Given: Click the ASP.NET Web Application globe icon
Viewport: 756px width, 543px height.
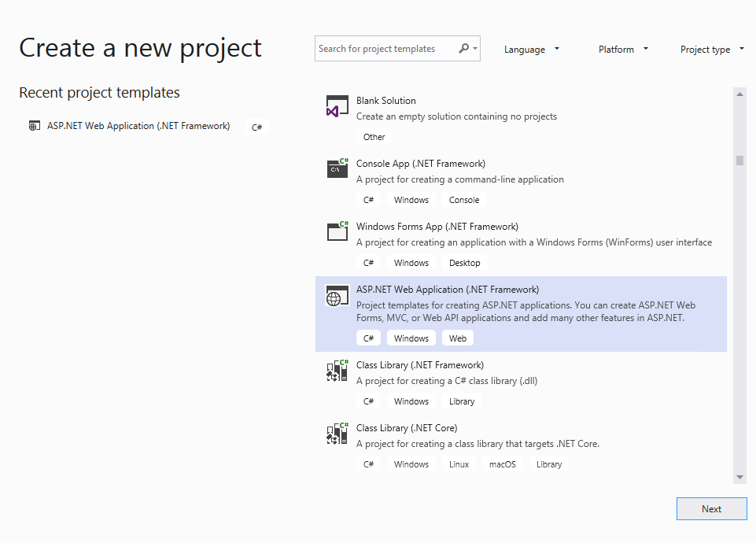Looking at the screenshot, I should 337,296.
